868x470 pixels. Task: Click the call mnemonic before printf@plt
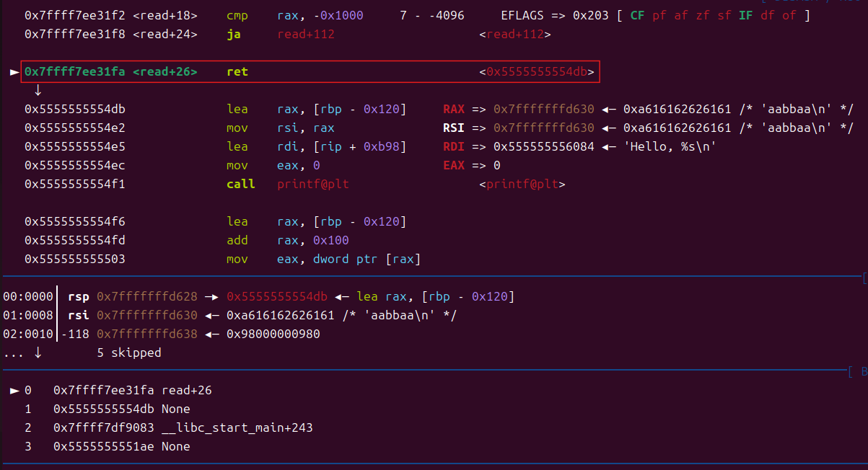pyautogui.click(x=240, y=184)
